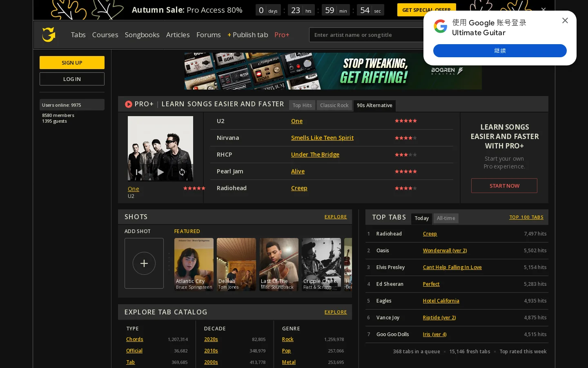Screen dimensions: 588x368
Task: Open Last Of The... shot thumbnail
Action: tap(279, 264)
